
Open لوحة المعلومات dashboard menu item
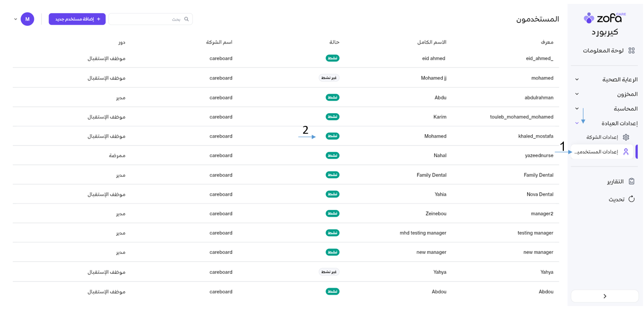603,50
